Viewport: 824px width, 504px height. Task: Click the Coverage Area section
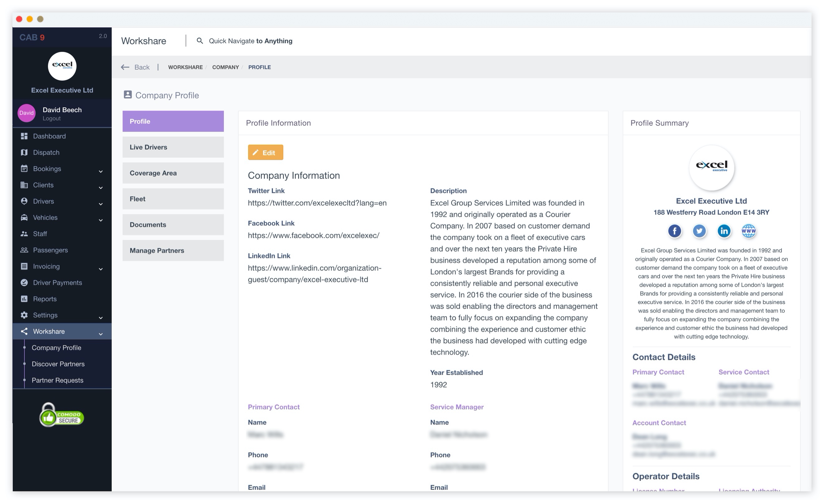coord(173,173)
